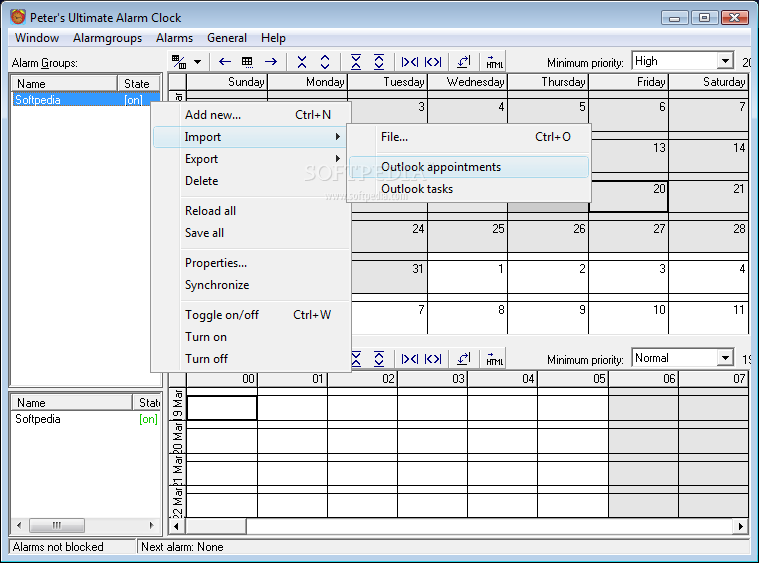The image size is (759, 563).
Task: Choose Add new... from the context menu
Action: 252,115
